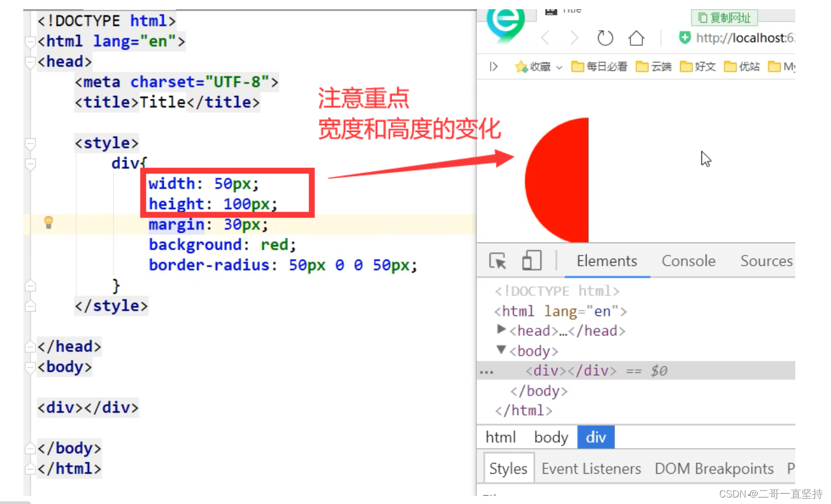
Task: Select html in the DevTools breadcrumb
Action: [x=500, y=437]
